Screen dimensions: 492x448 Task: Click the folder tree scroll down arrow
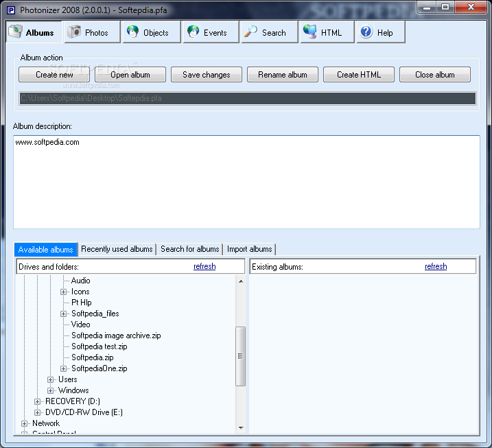point(241,427)
